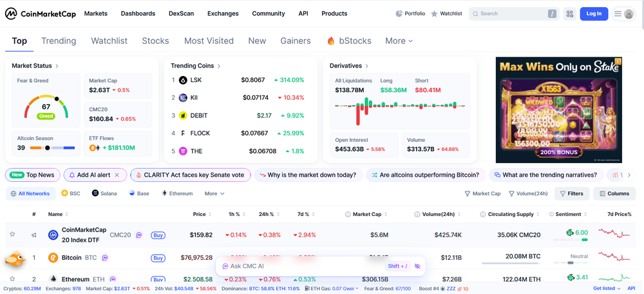The height and width of the screenshot is (294, 644).
Task: Open the Get listed dropdown
Action: (606, 289)
